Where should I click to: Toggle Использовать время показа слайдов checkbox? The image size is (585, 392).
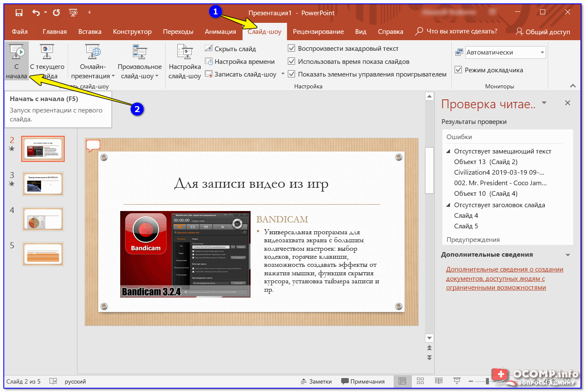pos(291,61)
